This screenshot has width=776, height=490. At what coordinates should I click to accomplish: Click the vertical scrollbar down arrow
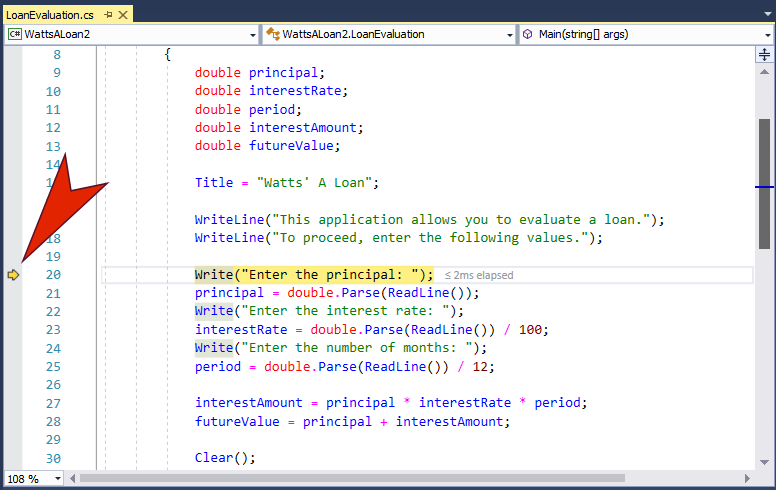coord(764,462)
